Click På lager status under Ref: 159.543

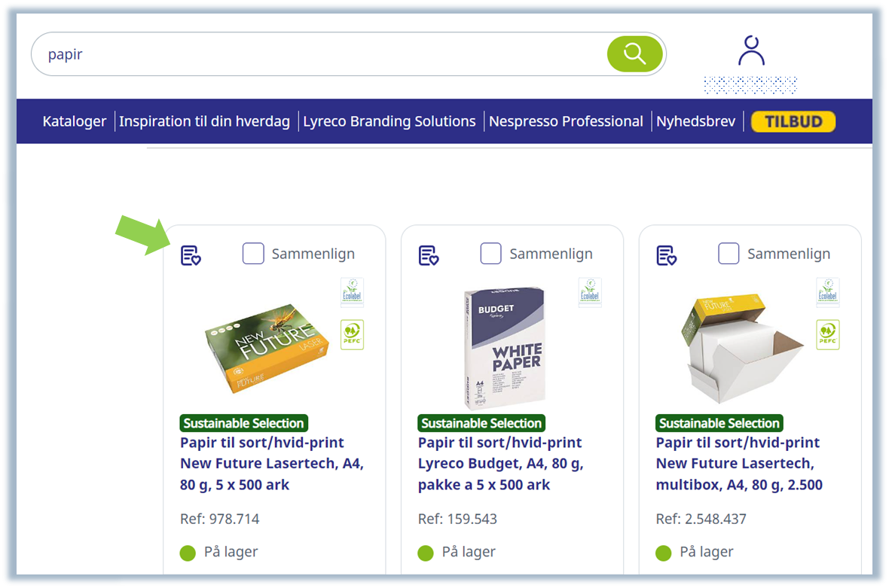tap(457, 553)
